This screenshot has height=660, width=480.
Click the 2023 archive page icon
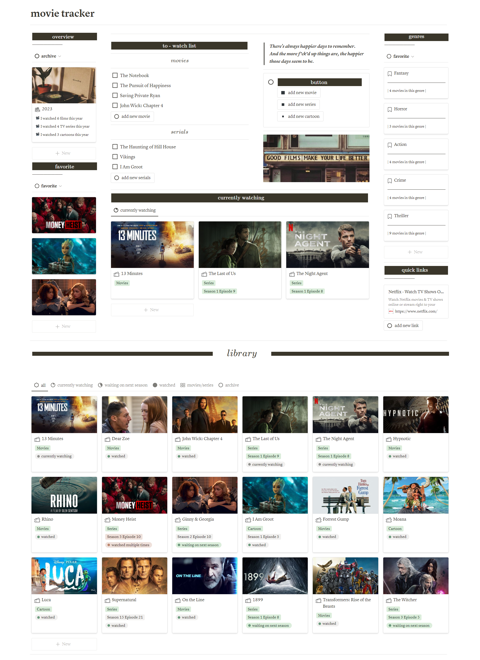37,109
